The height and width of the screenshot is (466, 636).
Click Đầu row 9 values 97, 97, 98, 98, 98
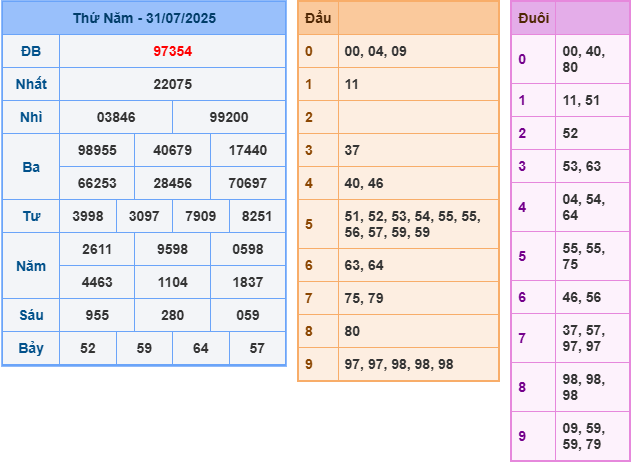click(x=399, y=365)
